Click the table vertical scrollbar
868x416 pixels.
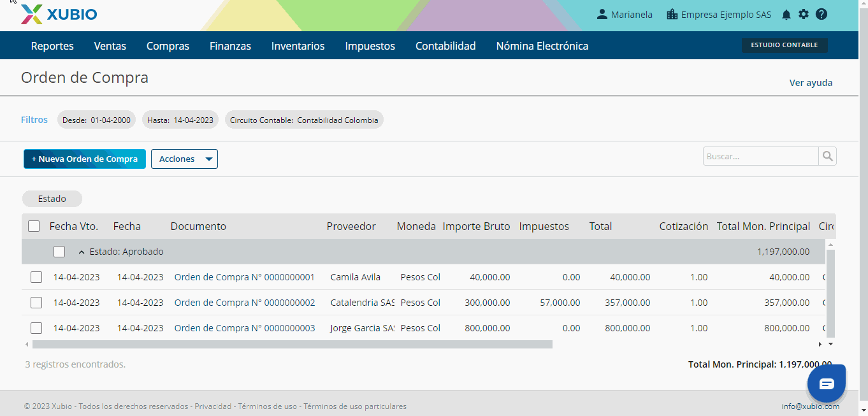pos(830,293)
